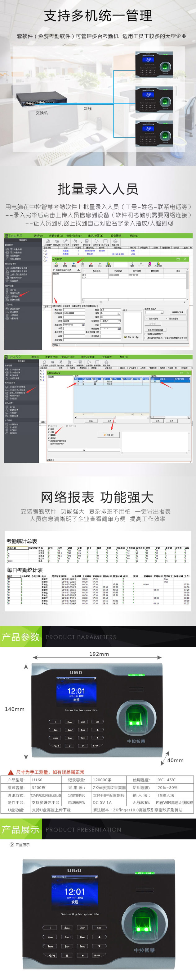Click the 姓名 input field in the personnel form
The width and height of the screenshot is (196, 980).
point(110,309)
